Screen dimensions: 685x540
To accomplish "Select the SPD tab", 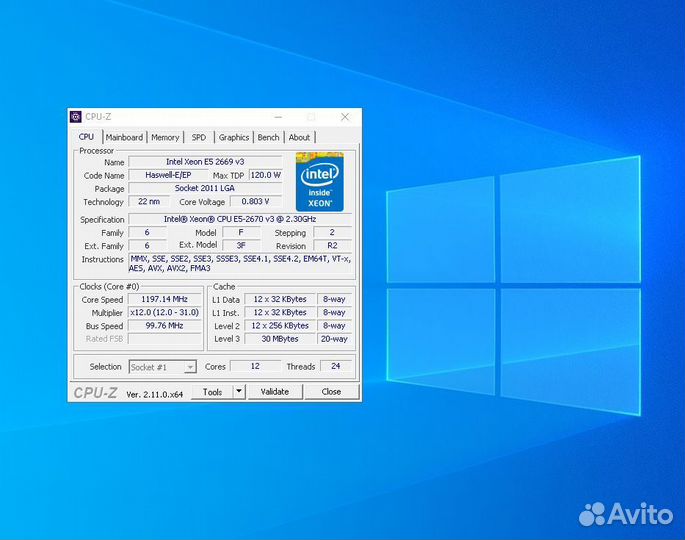I will tap(199, 137).
